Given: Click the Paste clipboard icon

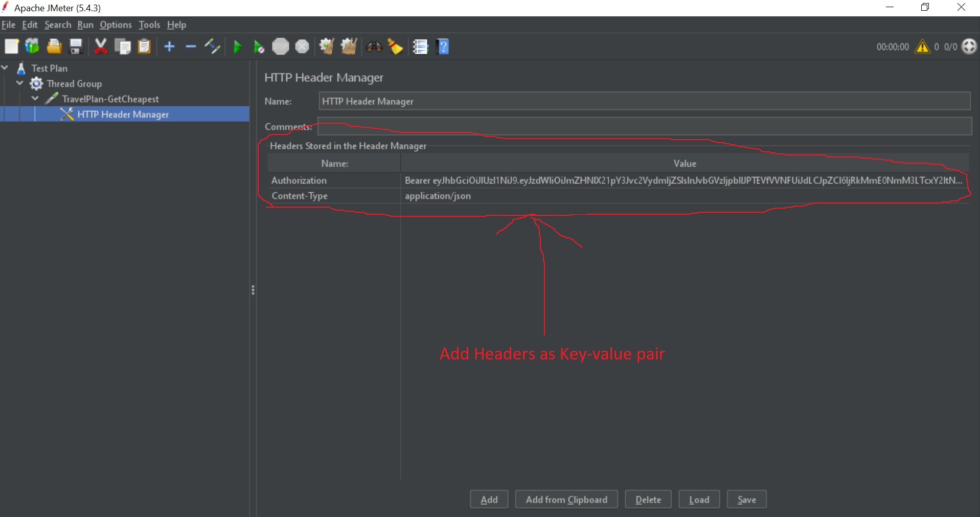Looking at the screenshot, I should 145,47.
